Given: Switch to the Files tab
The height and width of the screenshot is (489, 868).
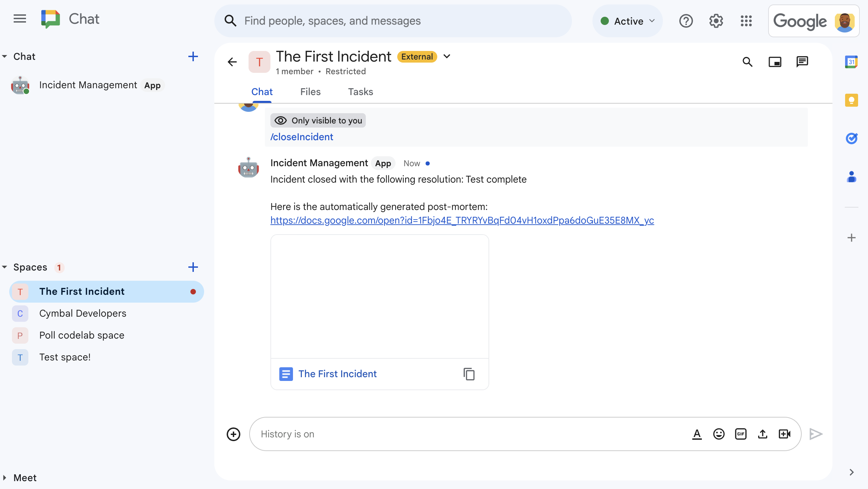Looking at the screenshot, I should (x=310, y=91).
